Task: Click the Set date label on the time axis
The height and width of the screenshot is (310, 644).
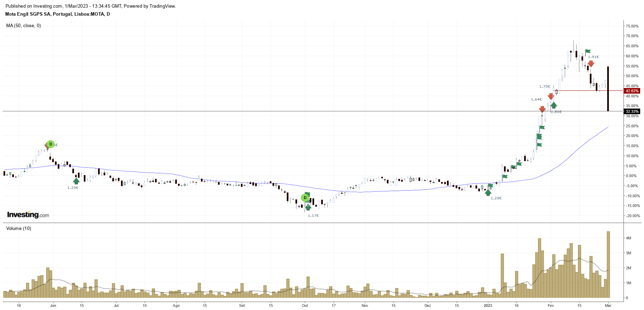Action: (x=242, y=305)
